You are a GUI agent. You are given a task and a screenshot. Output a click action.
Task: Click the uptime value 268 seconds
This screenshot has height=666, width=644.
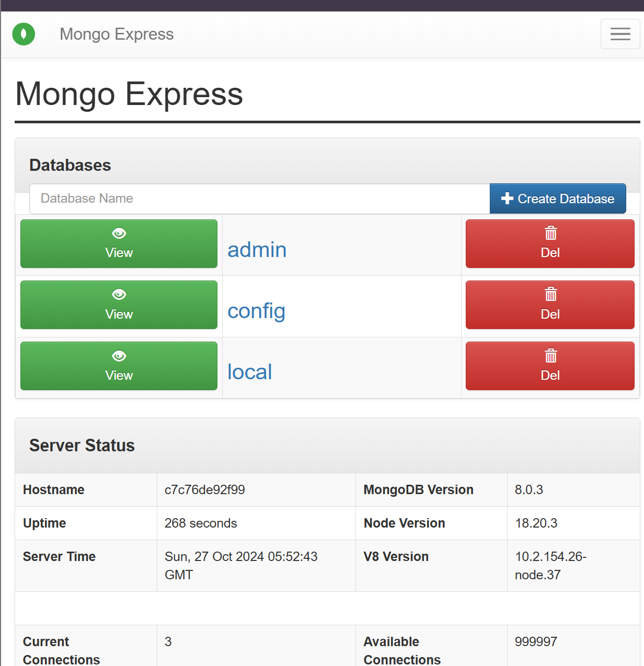tap(201, 523)
